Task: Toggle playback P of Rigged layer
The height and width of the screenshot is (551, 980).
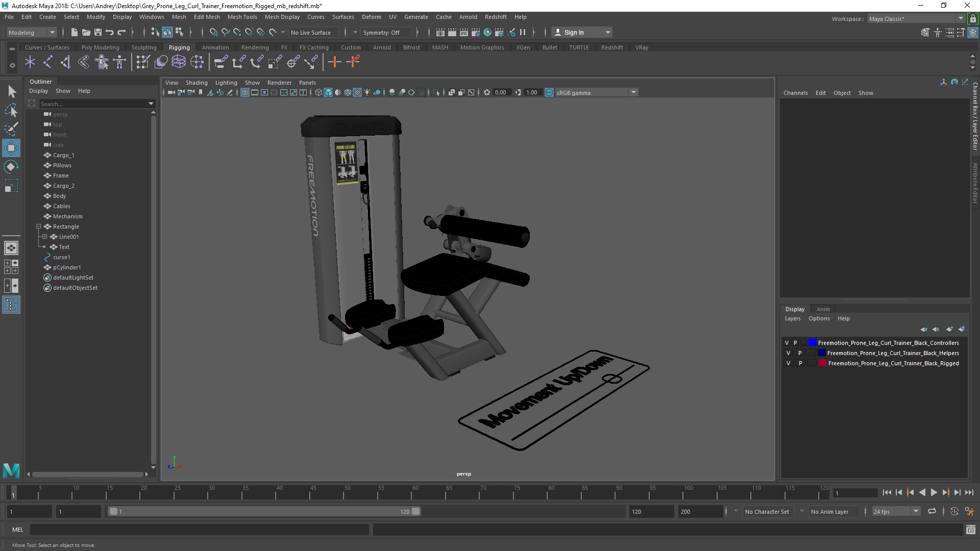Action: coord(800,363)
